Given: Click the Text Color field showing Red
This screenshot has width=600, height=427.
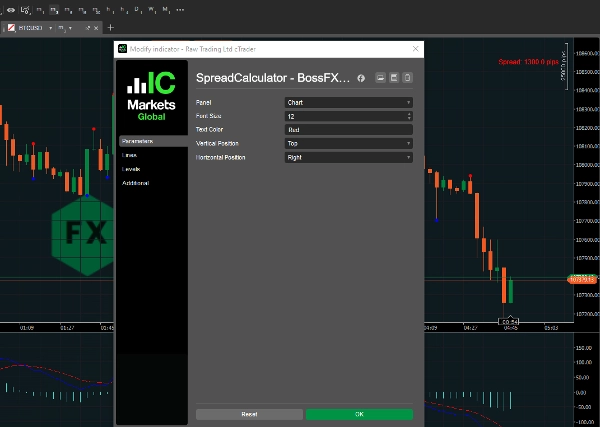Looking at the screenshot, I should tap(349, 130).
